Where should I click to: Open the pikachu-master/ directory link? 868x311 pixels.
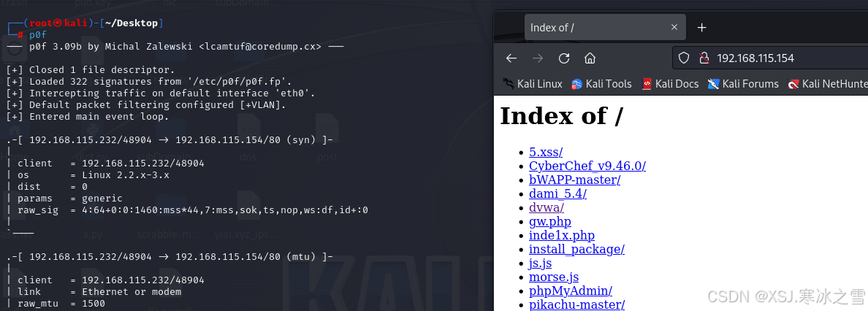[x=576, y=304]
